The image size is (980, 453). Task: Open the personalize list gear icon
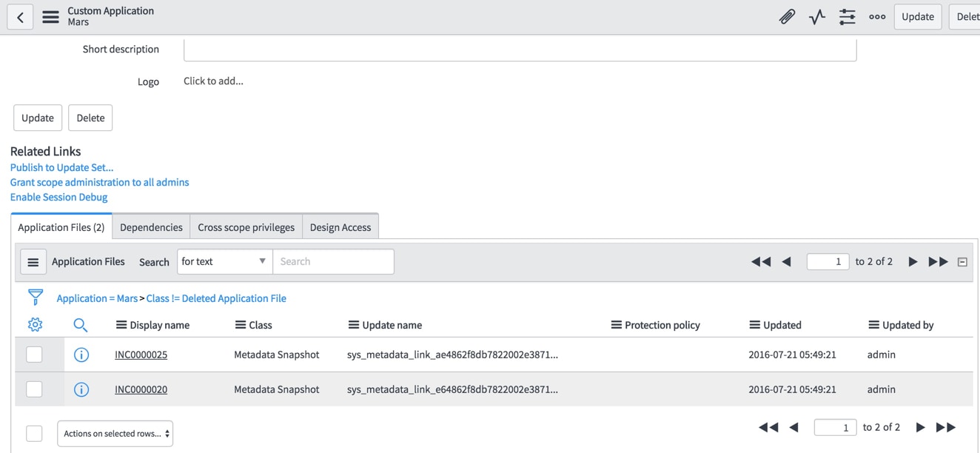tap(35, 325)
